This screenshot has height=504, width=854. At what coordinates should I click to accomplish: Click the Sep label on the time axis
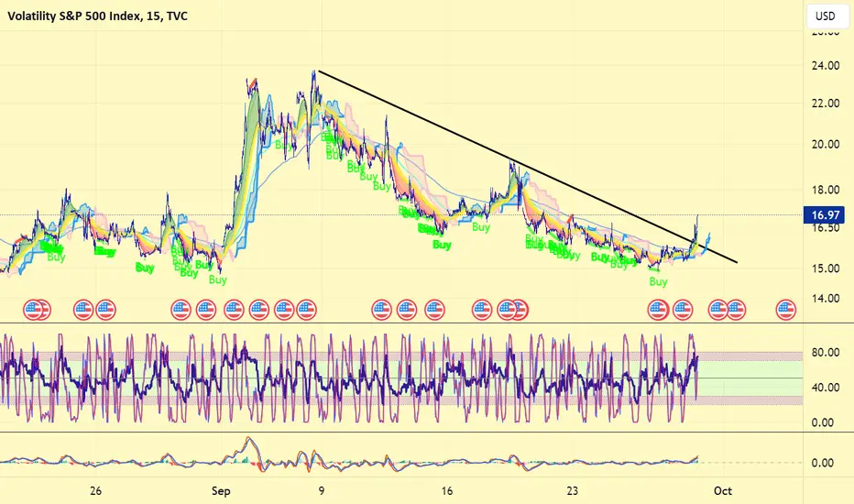point(221,491)
